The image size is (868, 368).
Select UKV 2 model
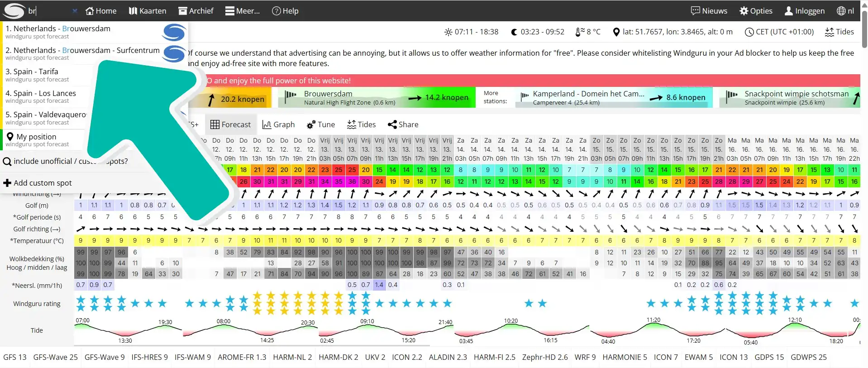[375, 357]
